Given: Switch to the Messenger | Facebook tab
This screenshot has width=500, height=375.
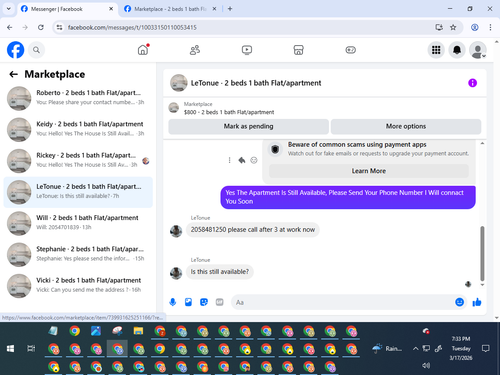Looking at the screenshot, I should click(66, 9).
